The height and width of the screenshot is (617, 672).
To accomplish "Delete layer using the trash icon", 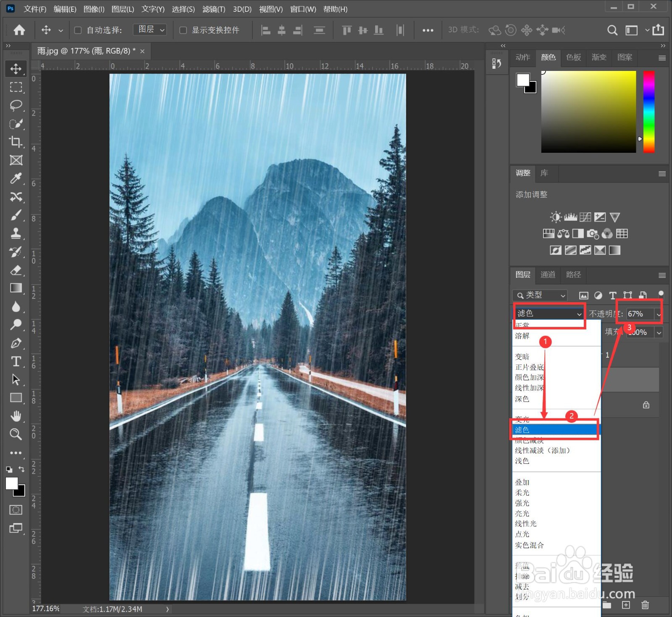I will tap(645, 605).
